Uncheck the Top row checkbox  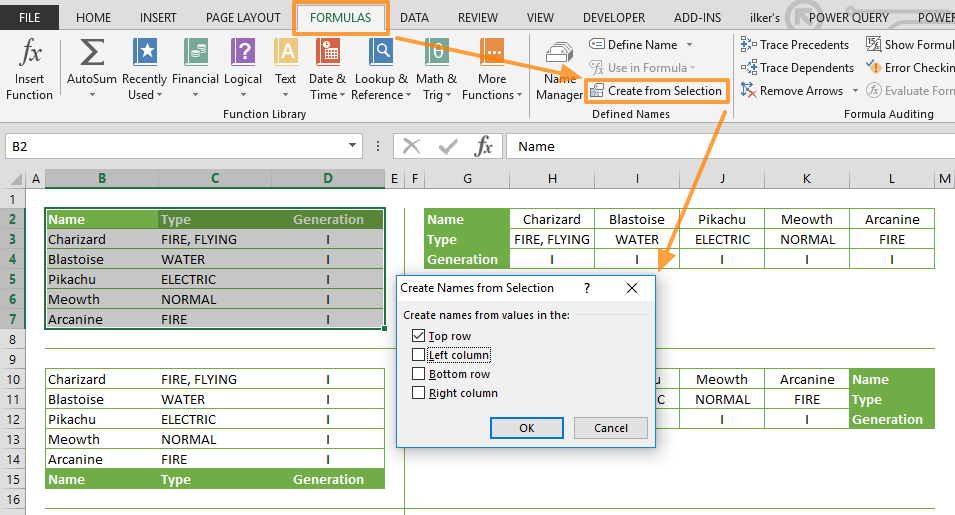(x=418, y=335)
